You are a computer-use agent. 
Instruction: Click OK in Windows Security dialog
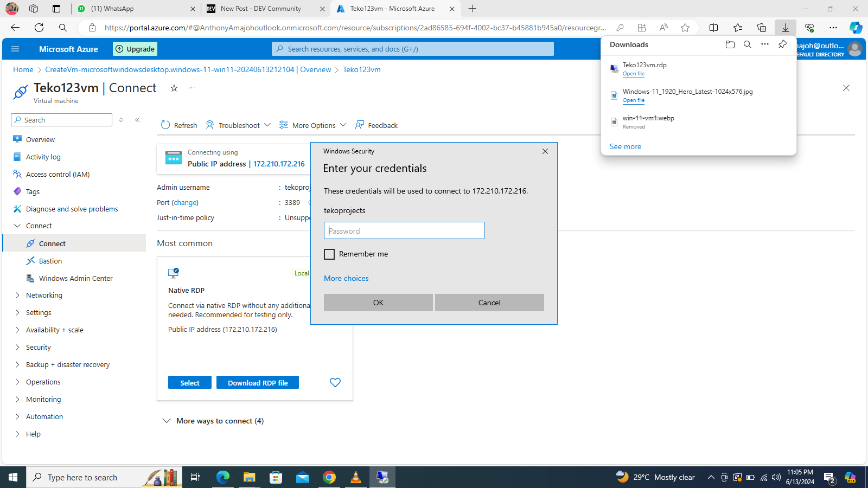point(378,303)
